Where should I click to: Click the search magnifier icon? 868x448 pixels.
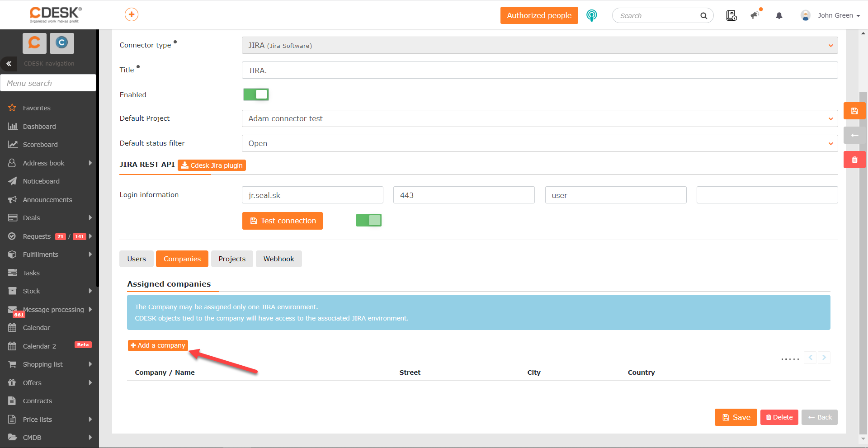coord(703,16)
